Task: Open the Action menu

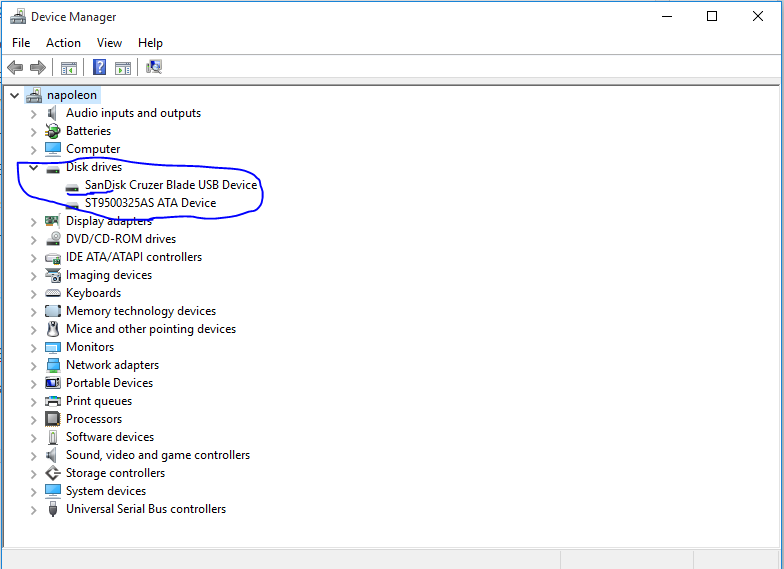Action: pos(64,43)
